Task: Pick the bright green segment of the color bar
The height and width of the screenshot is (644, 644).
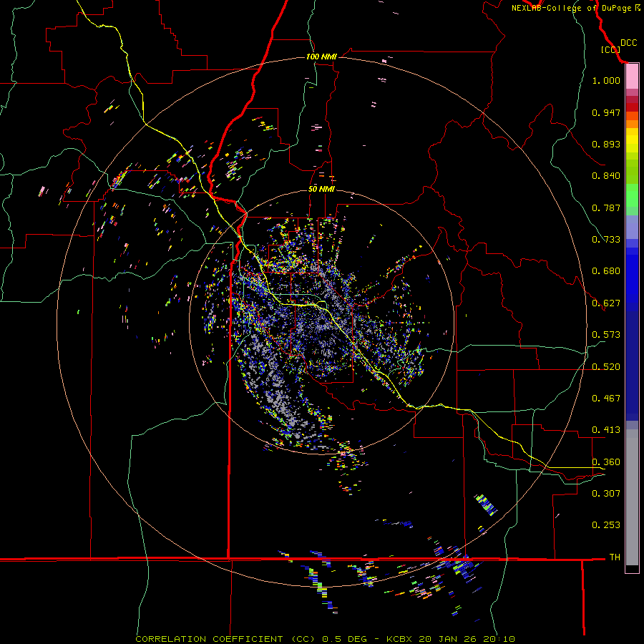Action: pos(632,195)
